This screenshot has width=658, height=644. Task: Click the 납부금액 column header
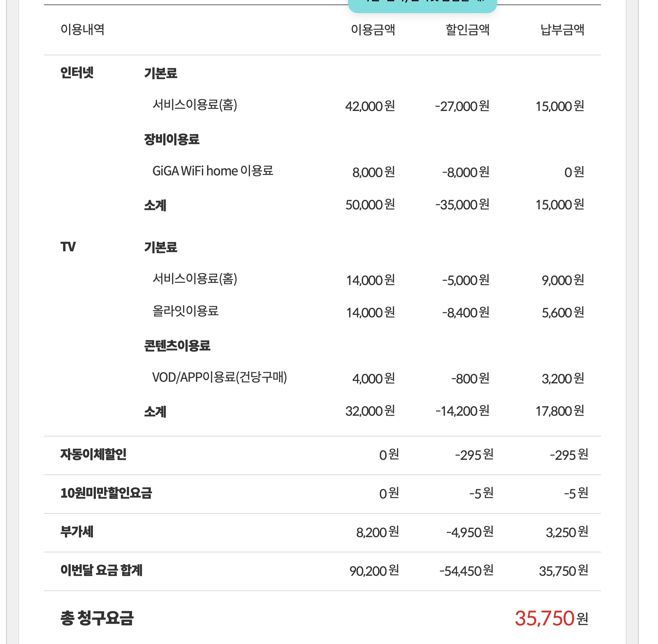562,29
